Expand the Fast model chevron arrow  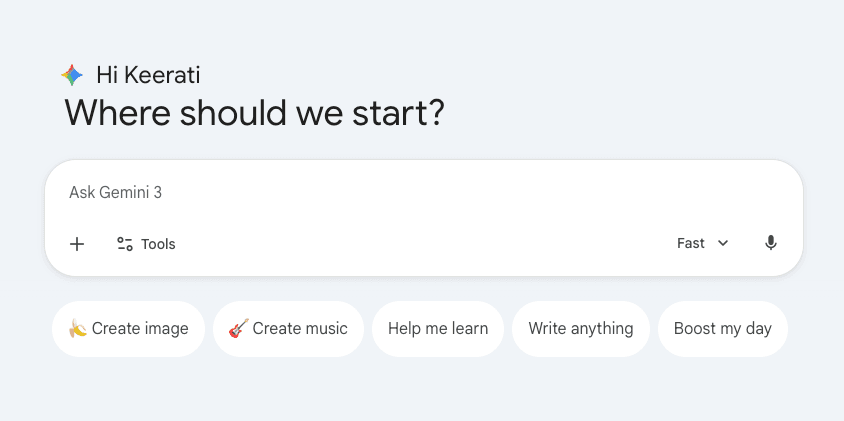tap(723, 243)
